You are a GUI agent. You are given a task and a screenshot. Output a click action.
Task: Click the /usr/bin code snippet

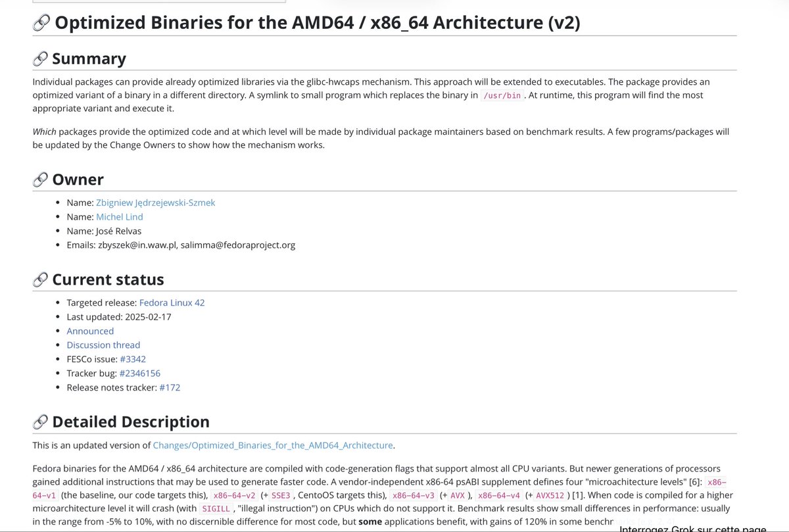[502, 95]
